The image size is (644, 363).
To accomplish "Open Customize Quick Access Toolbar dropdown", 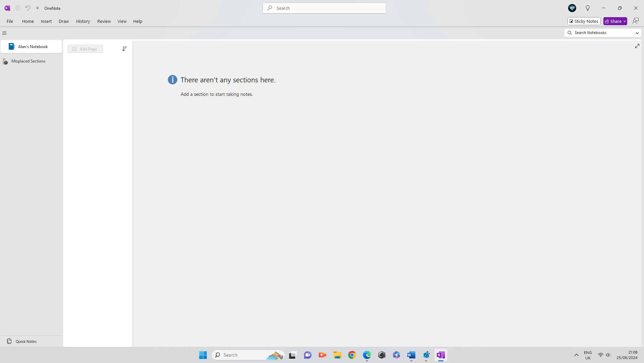I will click(38, 8).
